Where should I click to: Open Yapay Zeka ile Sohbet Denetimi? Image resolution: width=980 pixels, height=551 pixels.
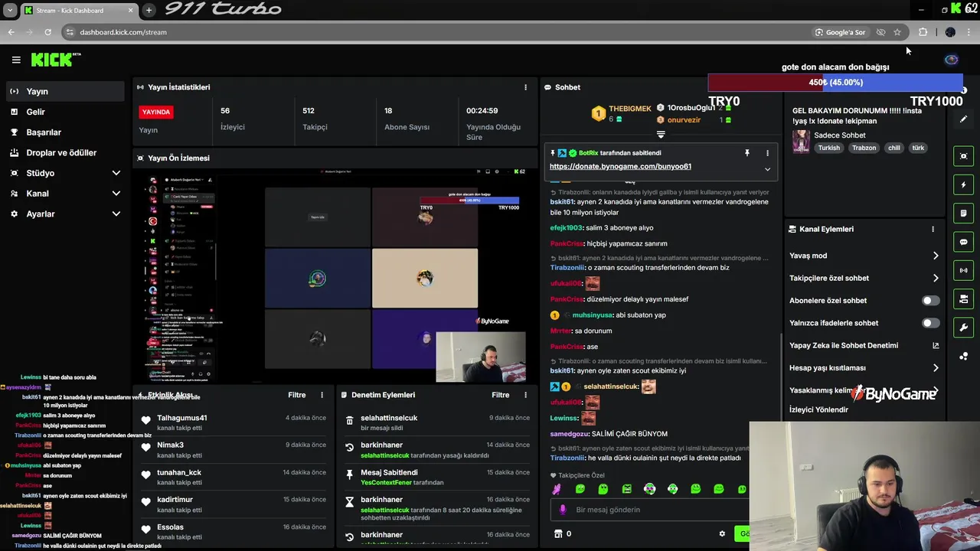tap(864, 345)
